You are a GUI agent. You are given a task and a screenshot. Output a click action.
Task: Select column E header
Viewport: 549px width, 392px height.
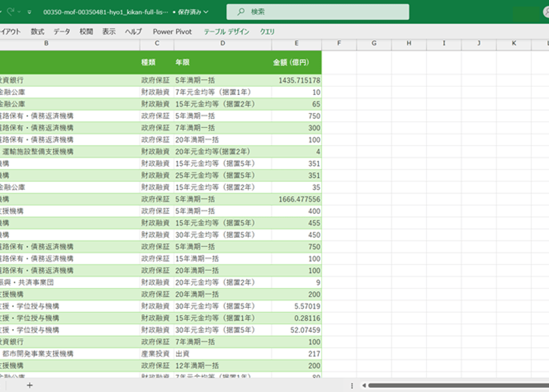(x=296, y=43)
